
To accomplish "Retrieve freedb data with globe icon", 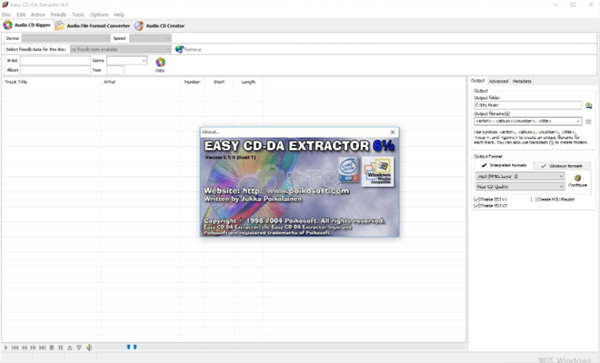I will pos(179,49).
